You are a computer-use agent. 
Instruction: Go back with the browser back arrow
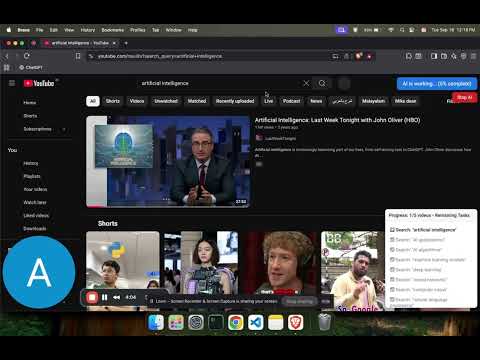point(6,56)
